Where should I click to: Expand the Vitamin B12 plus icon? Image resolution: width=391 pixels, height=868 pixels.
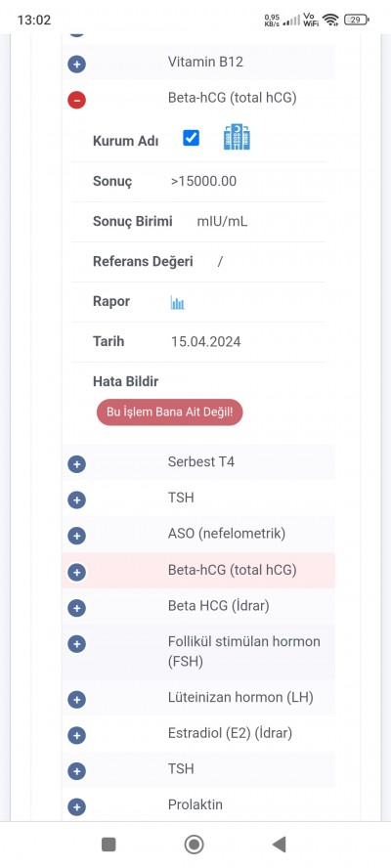pyautogui.click(x=76, y=65)
